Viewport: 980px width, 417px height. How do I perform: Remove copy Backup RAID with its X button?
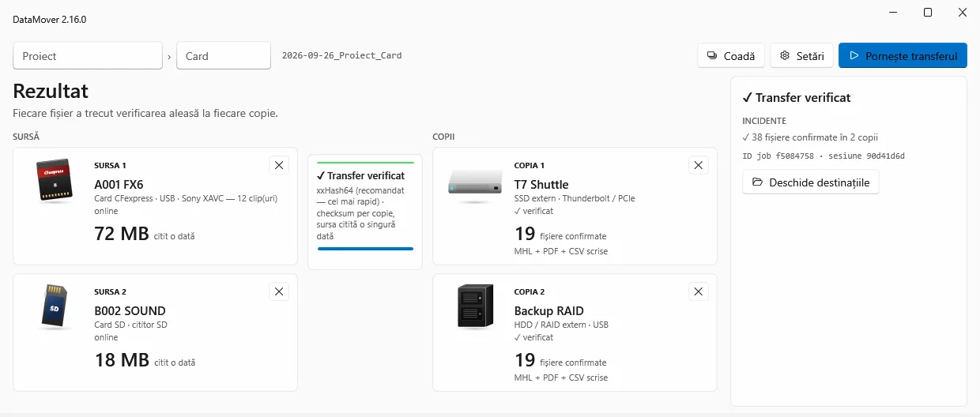[699, 291]
